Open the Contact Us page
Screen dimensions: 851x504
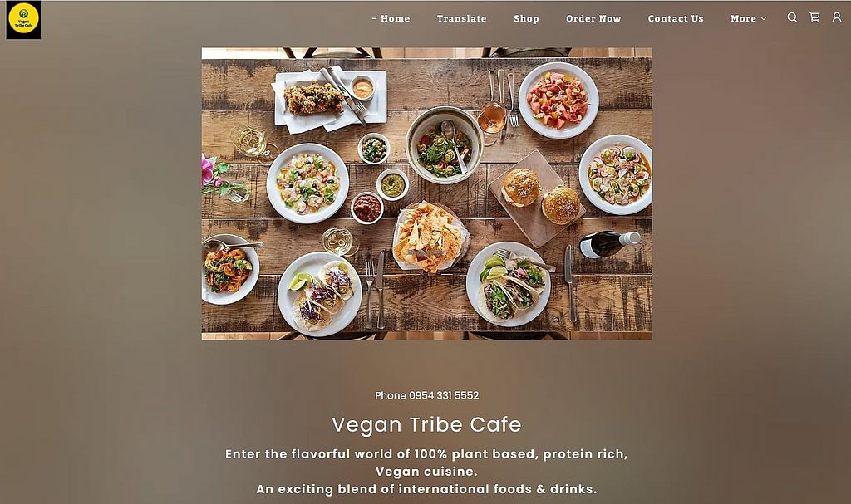point(676,18)
